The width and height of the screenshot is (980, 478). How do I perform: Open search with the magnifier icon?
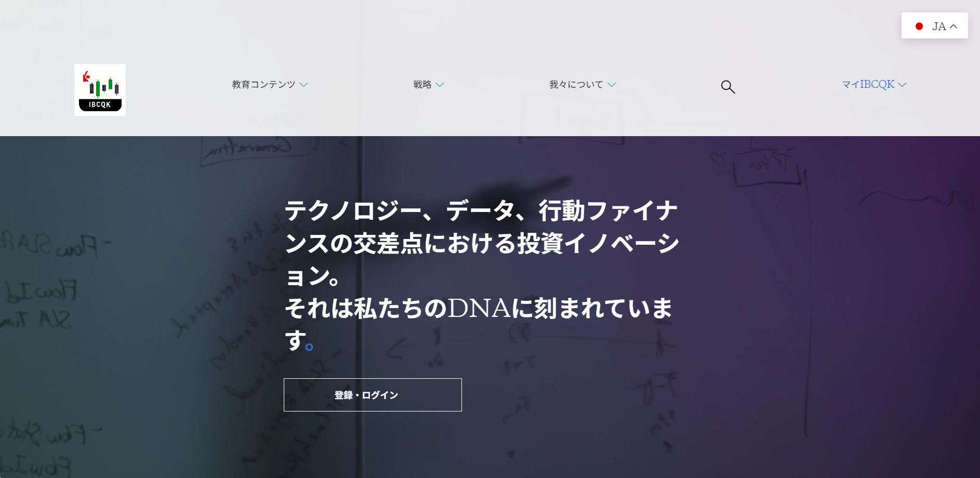click(x=728, y=87)
